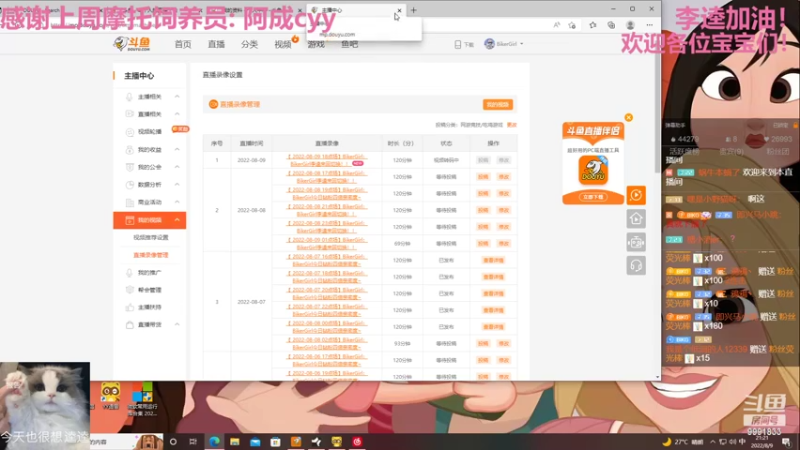Open Microsoft Edge from the taskbar
The image size is (800, 450).
point(214,442)
